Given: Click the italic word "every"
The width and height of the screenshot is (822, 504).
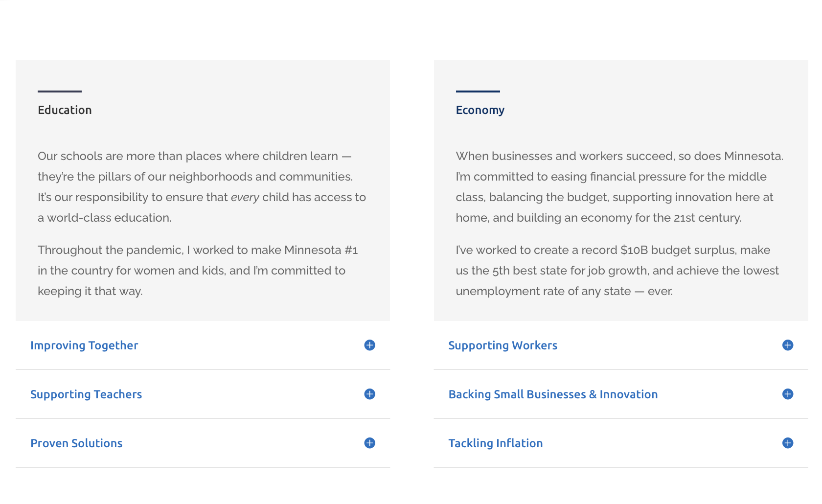Looking at the screenshot, I should [x=245, y=197].
